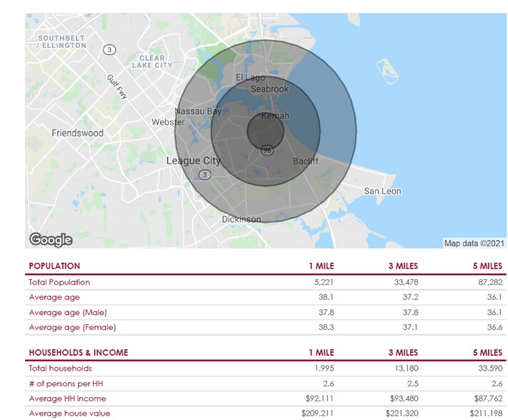Click the Highway 96 shield near Kemah
Viewport: 508px width, 420px height.
267,151
